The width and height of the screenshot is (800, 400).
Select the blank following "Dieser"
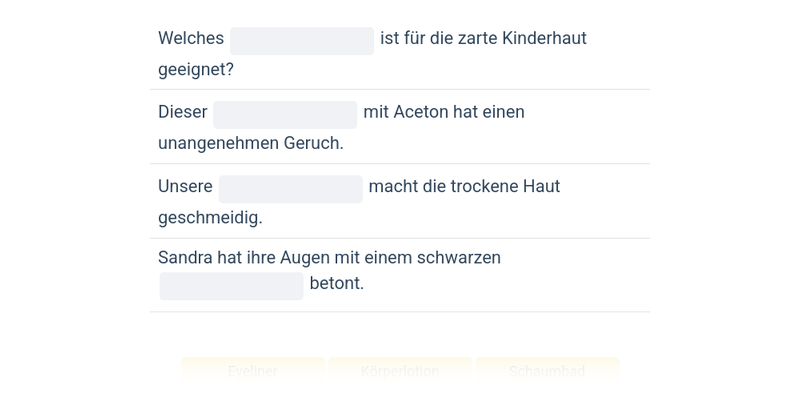click(284, 114)
